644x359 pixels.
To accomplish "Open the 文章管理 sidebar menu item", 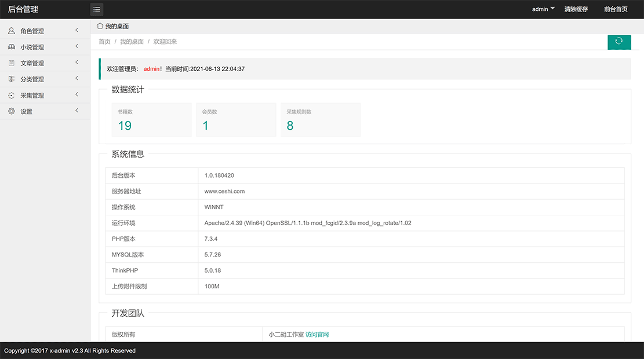I will point(32,63).
